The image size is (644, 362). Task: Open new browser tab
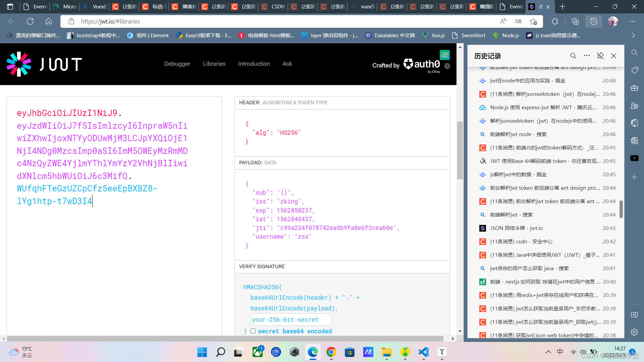pyautogui.click(x=562, y=7)
